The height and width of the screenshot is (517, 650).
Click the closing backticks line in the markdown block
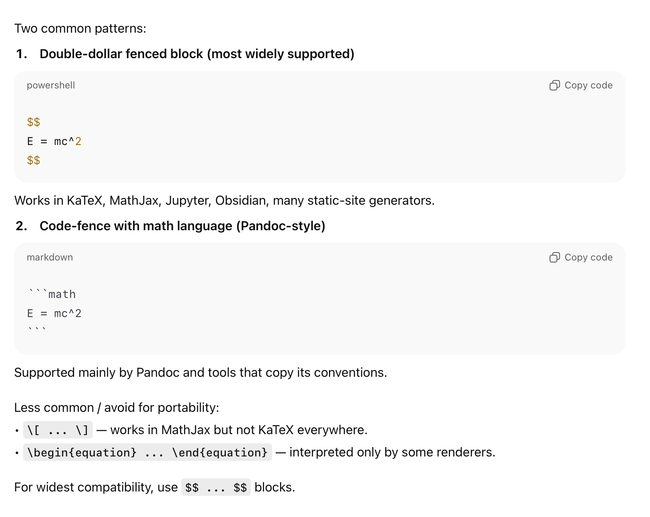click(37, 332)
